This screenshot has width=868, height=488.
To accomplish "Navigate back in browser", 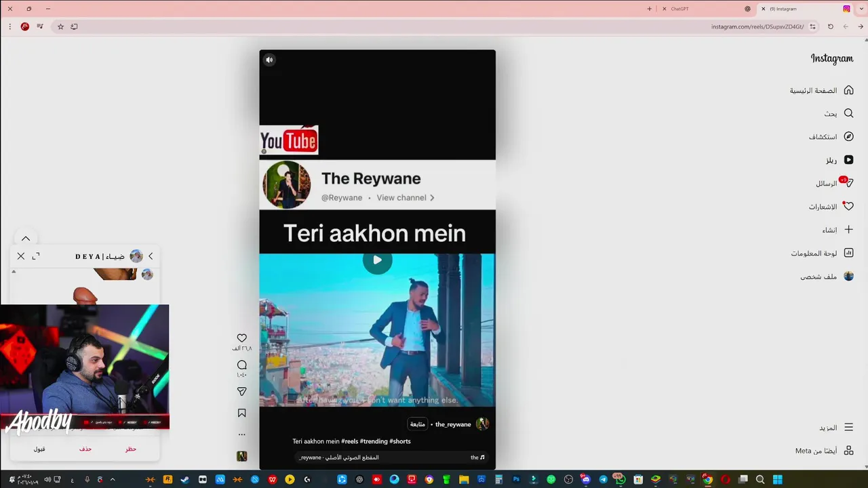I will pos(861,26).
